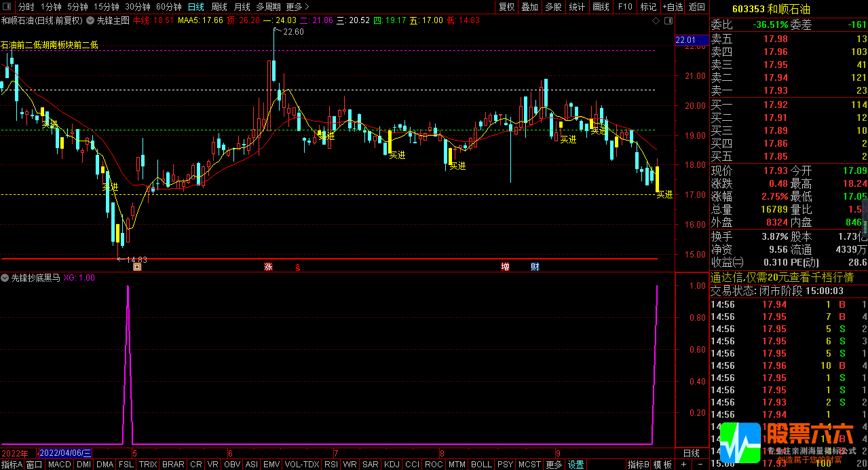The image size is (868, 470).
Task: Click the 多股 multi-stock button
Action: [x=553, y=7]
